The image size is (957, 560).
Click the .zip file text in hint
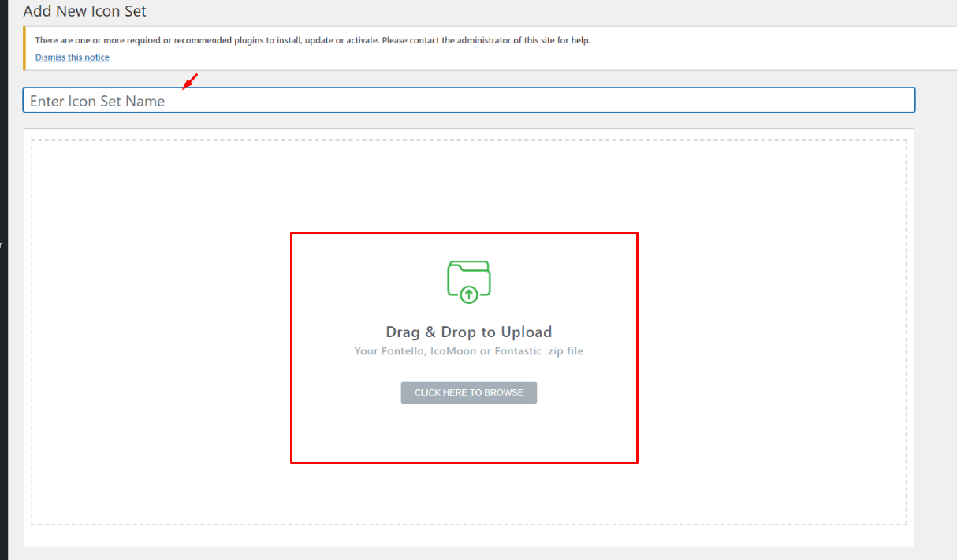pyautogui.click(x=564, y=351)
